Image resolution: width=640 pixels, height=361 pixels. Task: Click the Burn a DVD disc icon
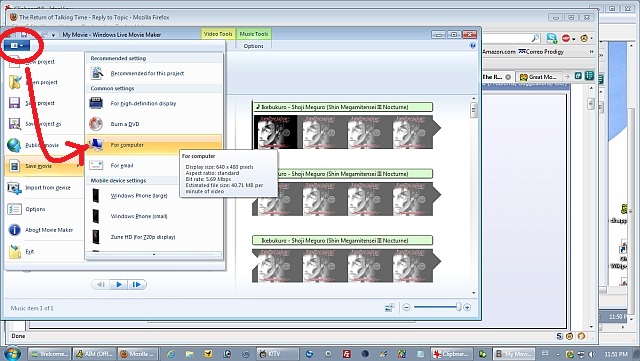click(x=96, y=124)
